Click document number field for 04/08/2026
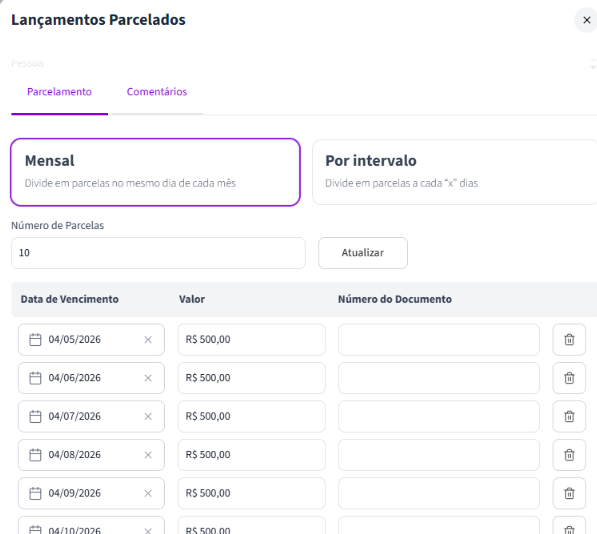This screenshot has width=597, height=534. [439, 455]
